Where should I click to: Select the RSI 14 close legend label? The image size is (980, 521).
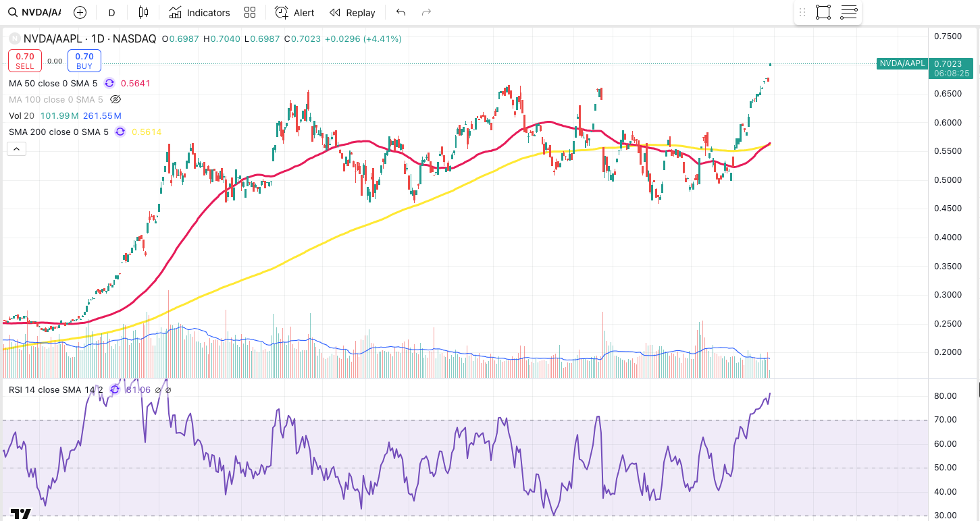[55, 390]
